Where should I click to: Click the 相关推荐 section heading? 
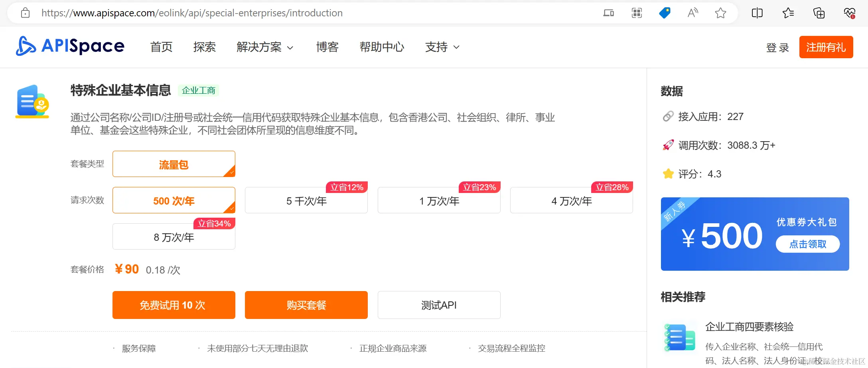pyautogui.click(x=683, y=297)
